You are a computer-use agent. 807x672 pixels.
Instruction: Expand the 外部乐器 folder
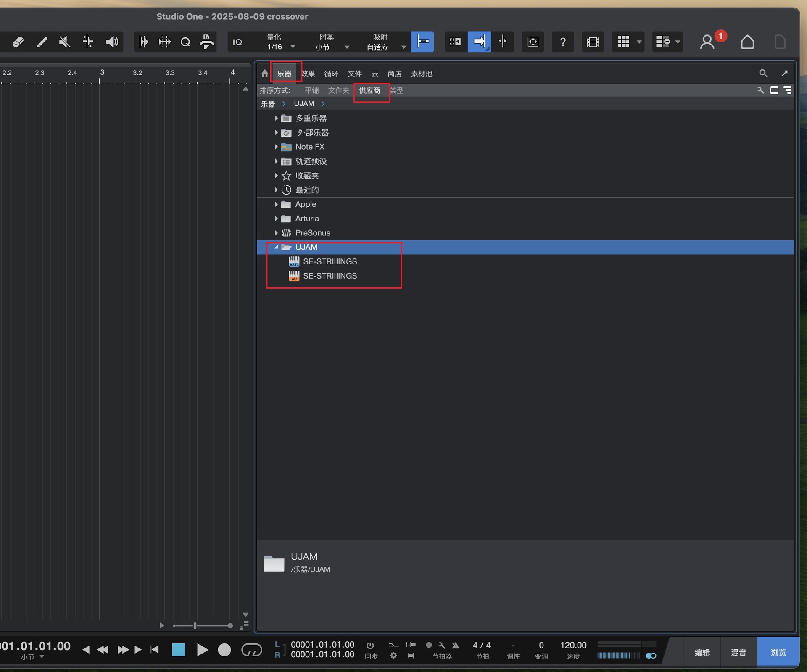tap(276, 132)
